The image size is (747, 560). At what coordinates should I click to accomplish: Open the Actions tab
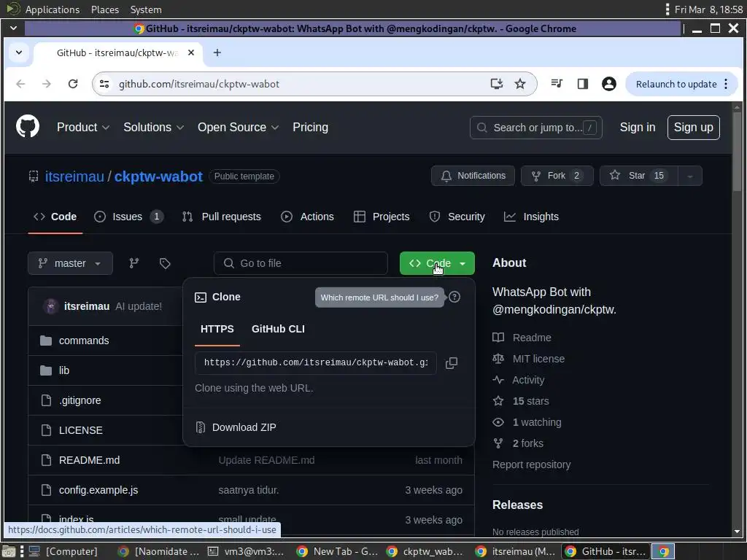[307, 217]
